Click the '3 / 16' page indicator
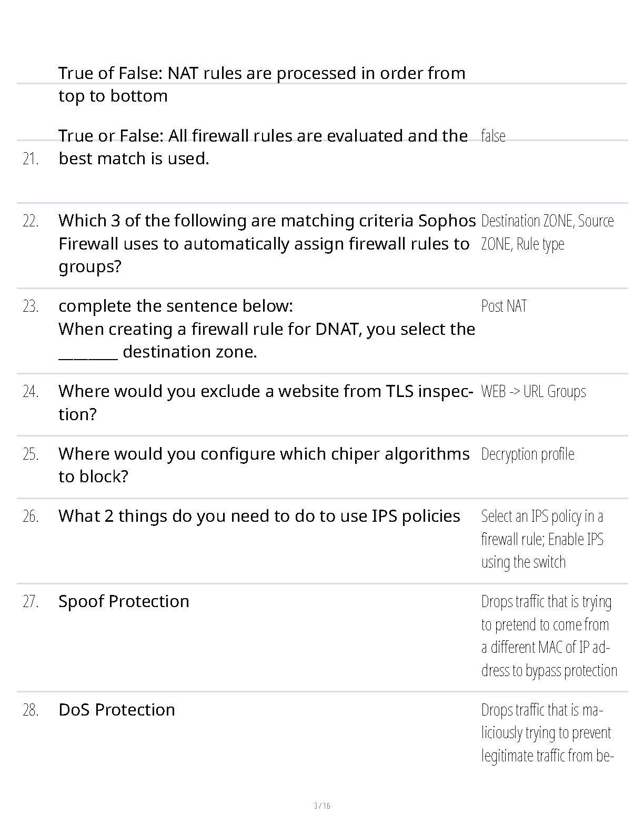This screenshot has width=644, height=834. (x=322, y=806)
